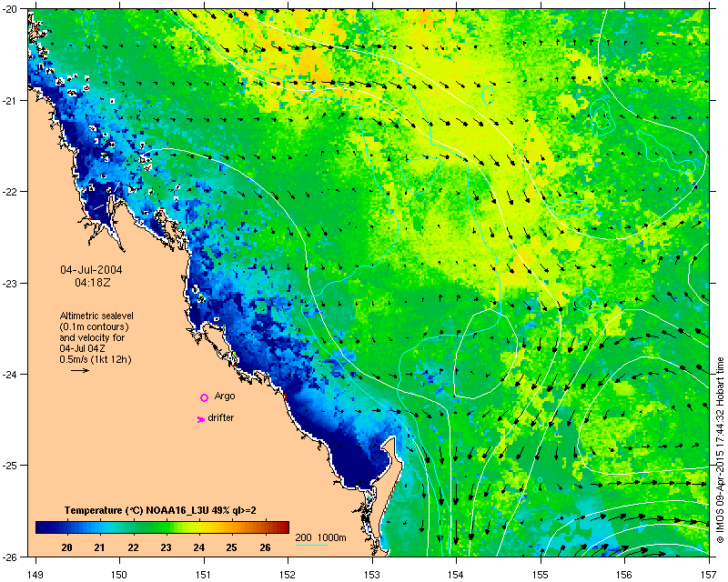This screenshot has height=582, width=728.
Task: Click the colorbar tick label 22
Action: pyautogui.click(x=133, y=547)
